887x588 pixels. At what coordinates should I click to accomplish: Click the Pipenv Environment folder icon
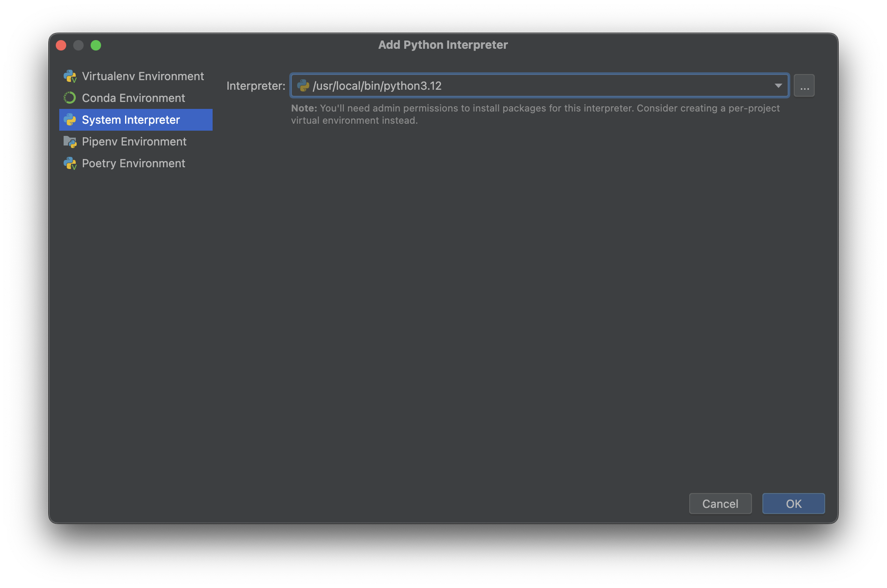[x=71, y=141]
